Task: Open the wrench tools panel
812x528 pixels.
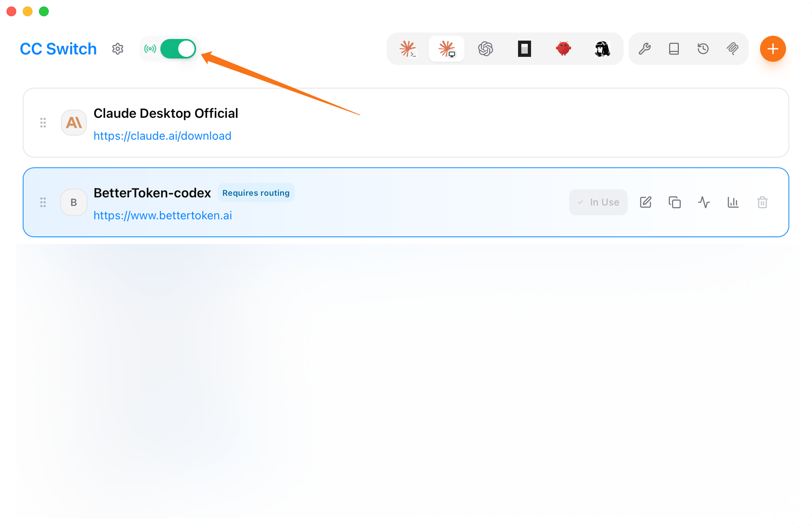Action: click(645, 49)
